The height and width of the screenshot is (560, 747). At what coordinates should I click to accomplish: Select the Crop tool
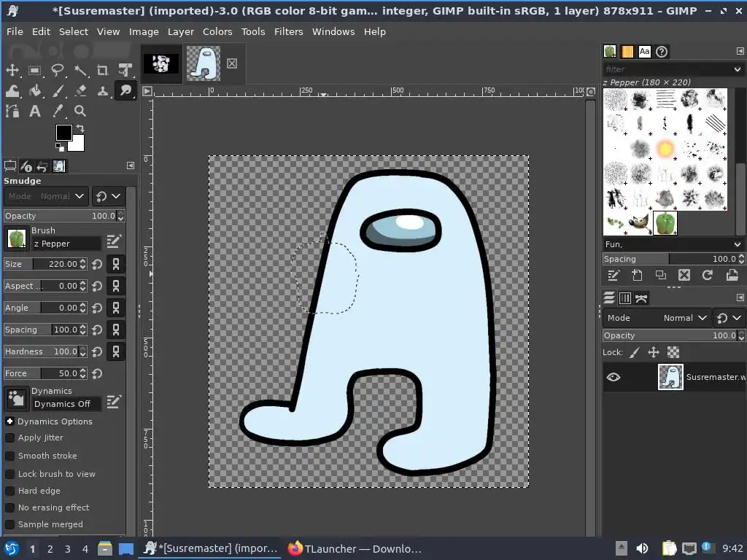102,71
